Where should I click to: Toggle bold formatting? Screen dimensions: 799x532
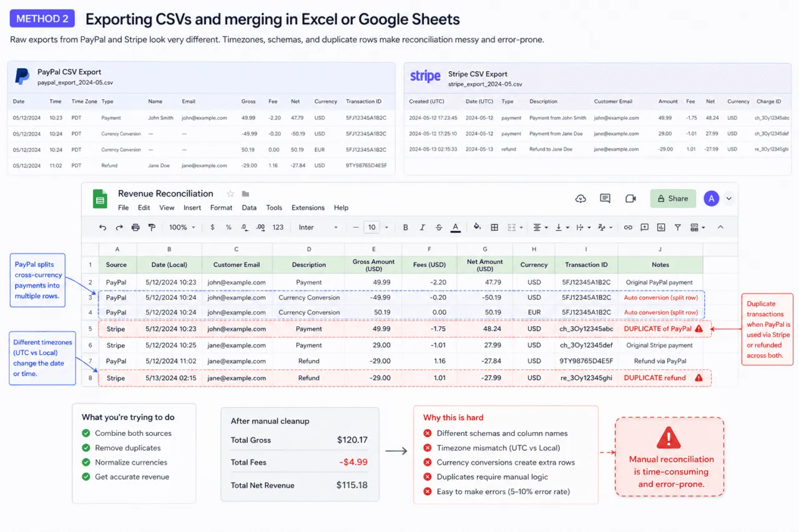(405, 228)
